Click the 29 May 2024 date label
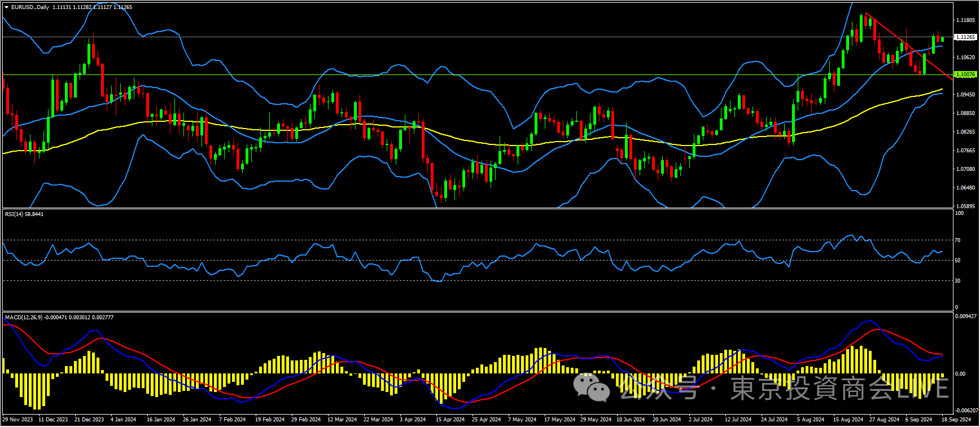Viewport: 980px width, 427px height. [596, 420]
